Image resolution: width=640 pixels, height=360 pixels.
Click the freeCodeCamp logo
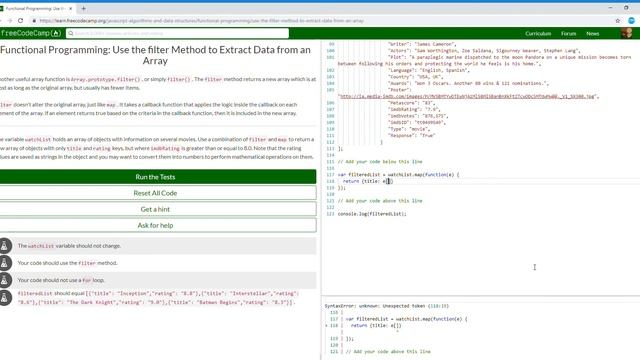[x=31, y=33]
